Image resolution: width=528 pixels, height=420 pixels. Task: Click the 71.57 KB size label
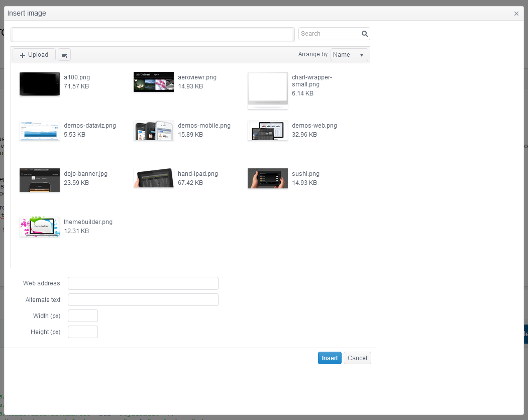coord(76,86)
